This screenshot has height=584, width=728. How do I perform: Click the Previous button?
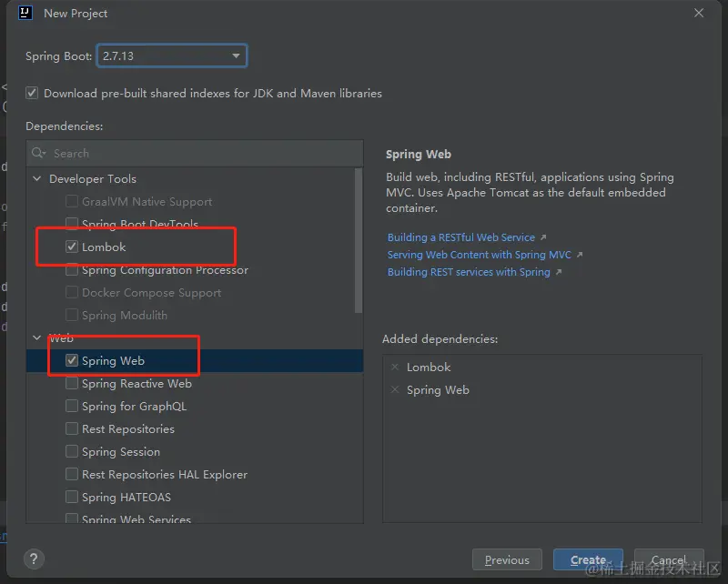point(507,559)
